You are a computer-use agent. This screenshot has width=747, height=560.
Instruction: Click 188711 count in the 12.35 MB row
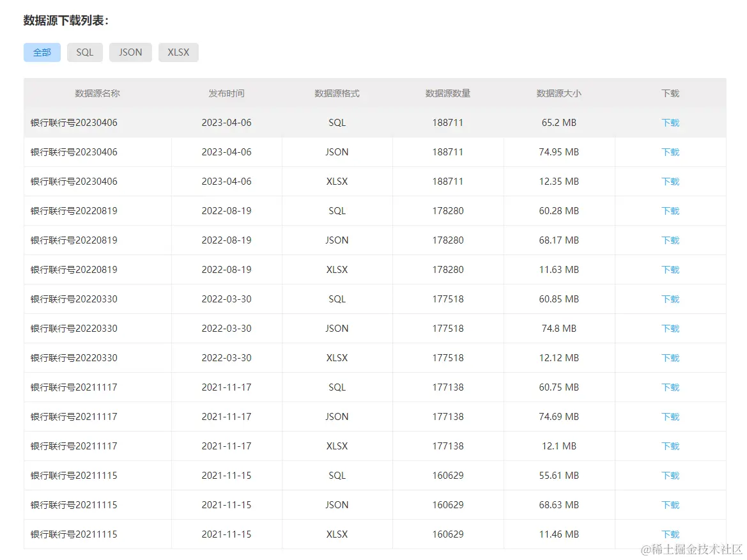click(x=448, y=182)
